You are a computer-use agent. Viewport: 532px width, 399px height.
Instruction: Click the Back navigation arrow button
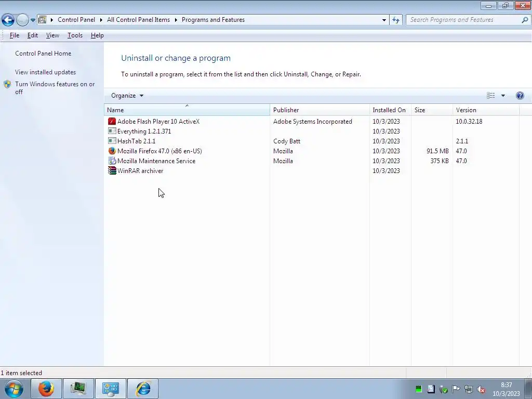[x=8, y=20]
